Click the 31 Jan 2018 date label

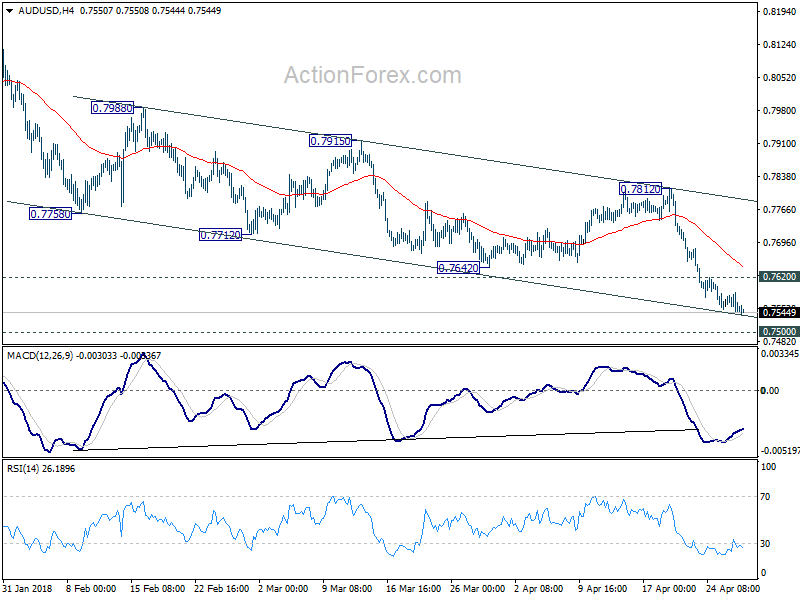tap(27, 588)
